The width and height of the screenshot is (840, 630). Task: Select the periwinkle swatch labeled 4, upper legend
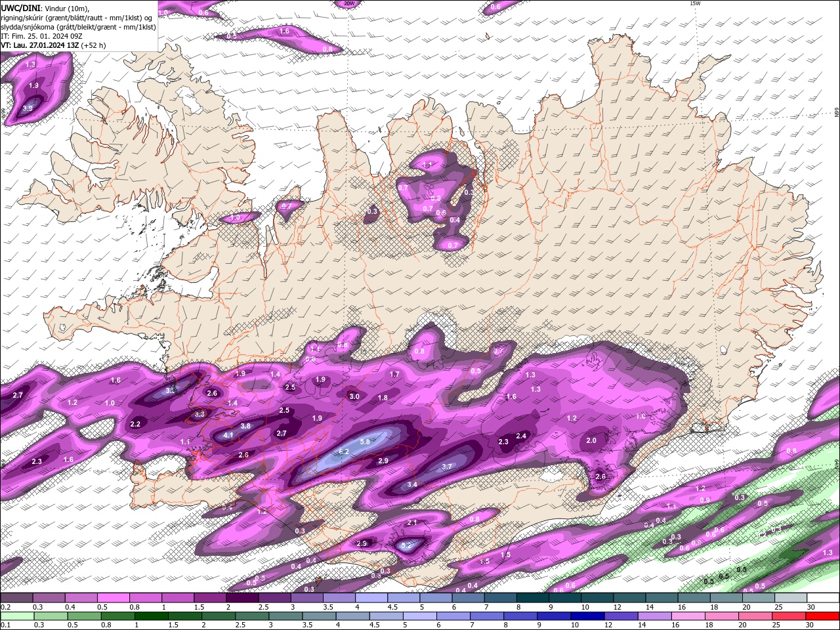371,598
